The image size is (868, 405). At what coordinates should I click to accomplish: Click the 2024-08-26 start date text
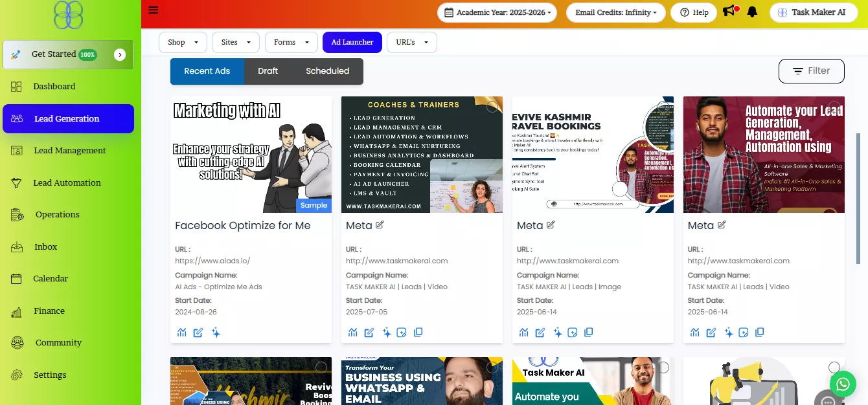point(196,312)
